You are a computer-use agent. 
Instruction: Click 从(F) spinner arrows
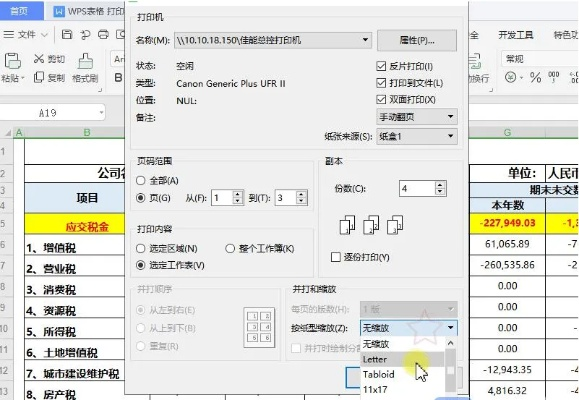[x=238, y=198]
